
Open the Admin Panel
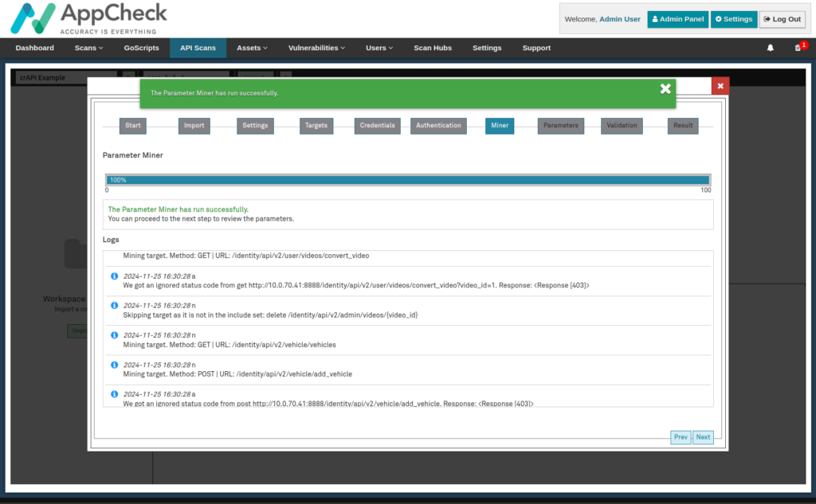coord(677,19)
